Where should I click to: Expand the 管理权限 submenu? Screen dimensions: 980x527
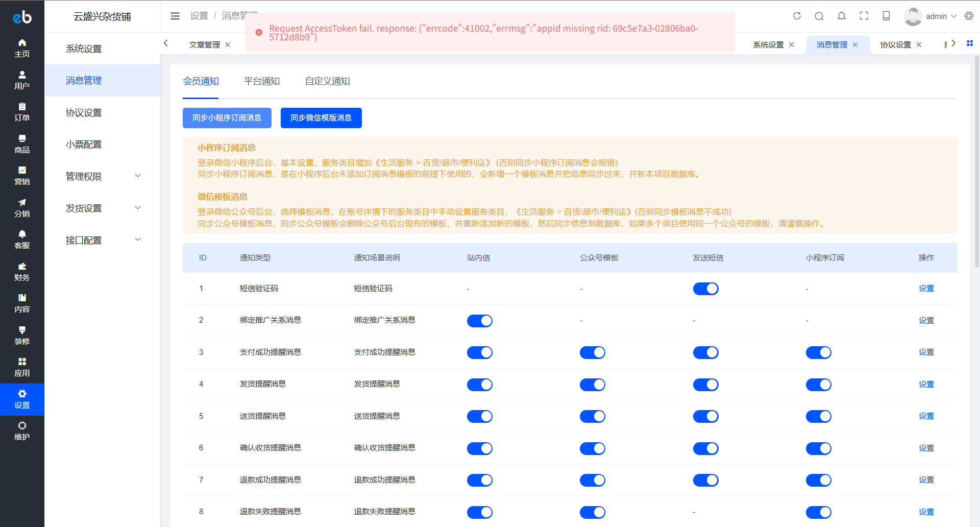click(103, 176)
